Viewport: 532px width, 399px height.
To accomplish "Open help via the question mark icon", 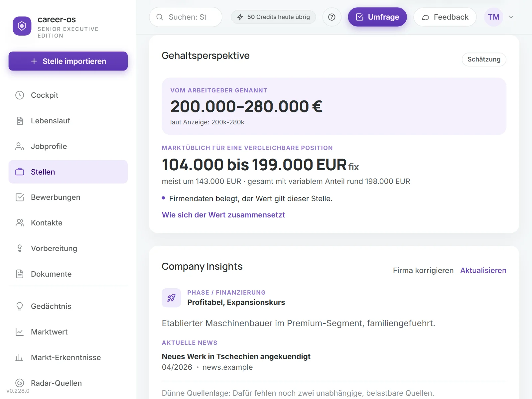I will click(x=332, y=17).
